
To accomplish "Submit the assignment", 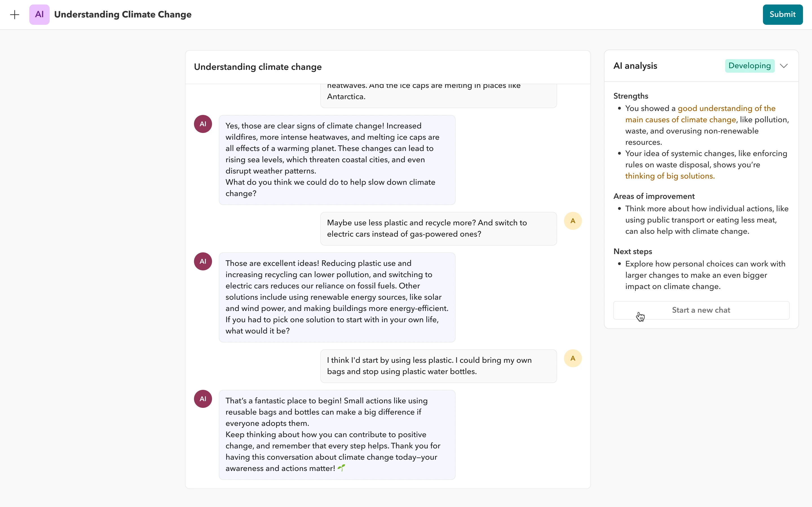I will [x=782, y=14].
